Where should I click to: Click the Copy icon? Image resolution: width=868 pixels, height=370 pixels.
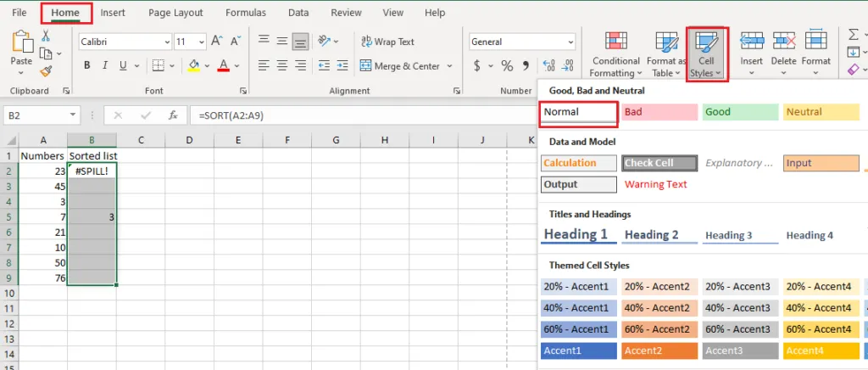pos(46,53)
